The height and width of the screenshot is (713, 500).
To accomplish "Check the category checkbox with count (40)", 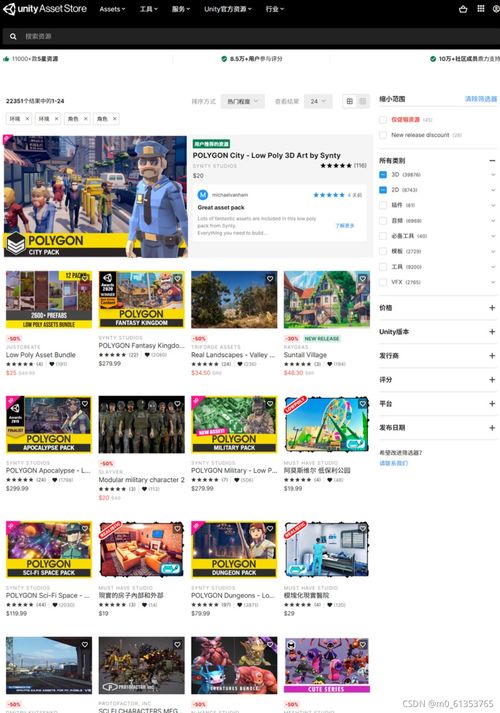I will pos(383,236).
